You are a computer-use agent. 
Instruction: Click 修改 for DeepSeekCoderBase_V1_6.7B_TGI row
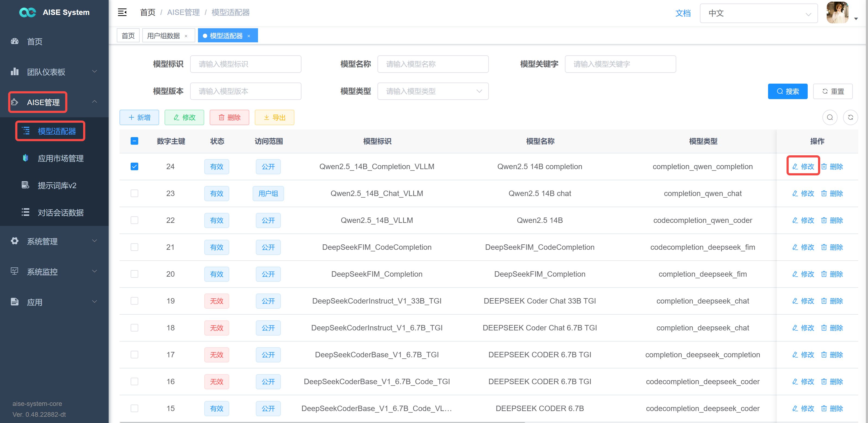(803, 355)
